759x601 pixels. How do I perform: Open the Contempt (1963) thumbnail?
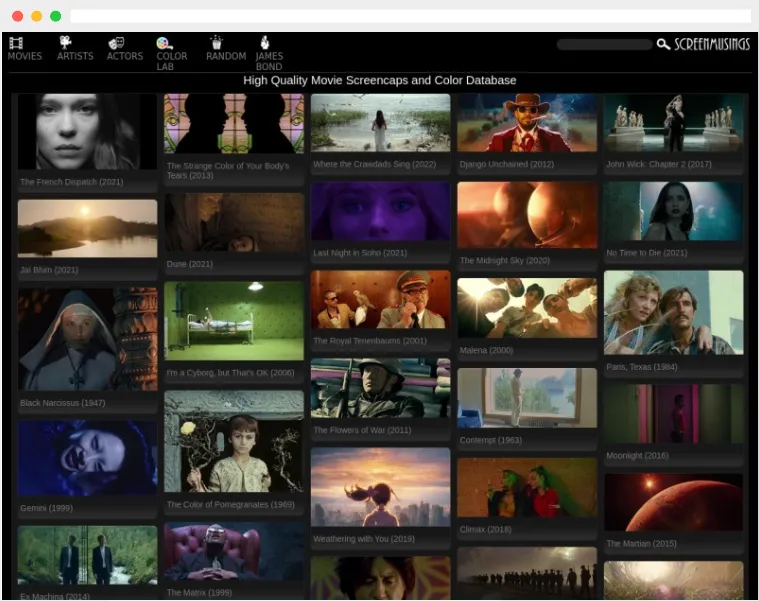pos(527,398)
